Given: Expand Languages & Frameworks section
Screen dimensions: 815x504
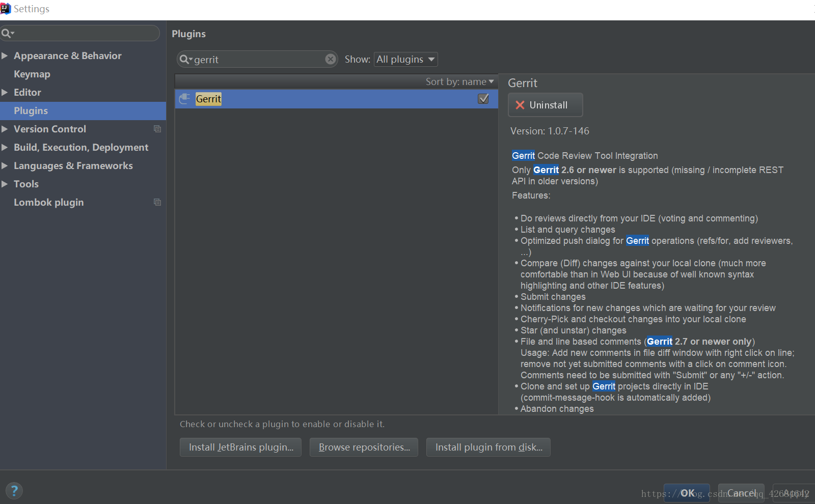Looking at the screenshot, I should (5, 165).
